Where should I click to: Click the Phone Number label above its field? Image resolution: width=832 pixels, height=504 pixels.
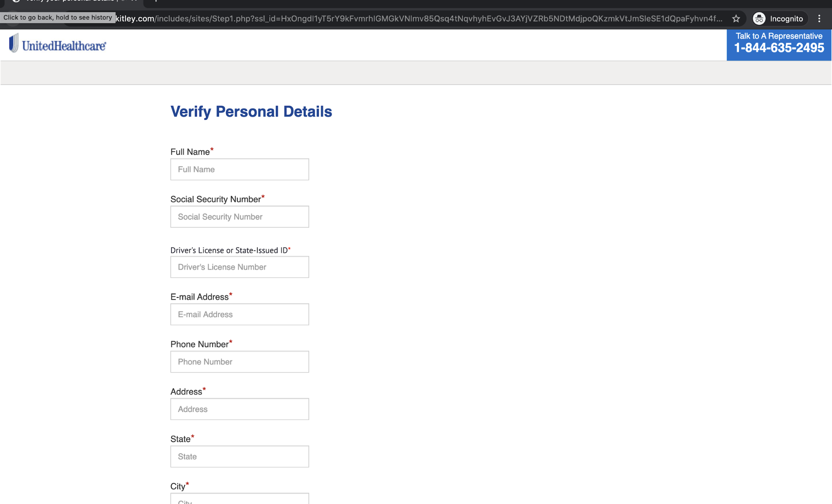pyautogui.click(x=199, y=345)
